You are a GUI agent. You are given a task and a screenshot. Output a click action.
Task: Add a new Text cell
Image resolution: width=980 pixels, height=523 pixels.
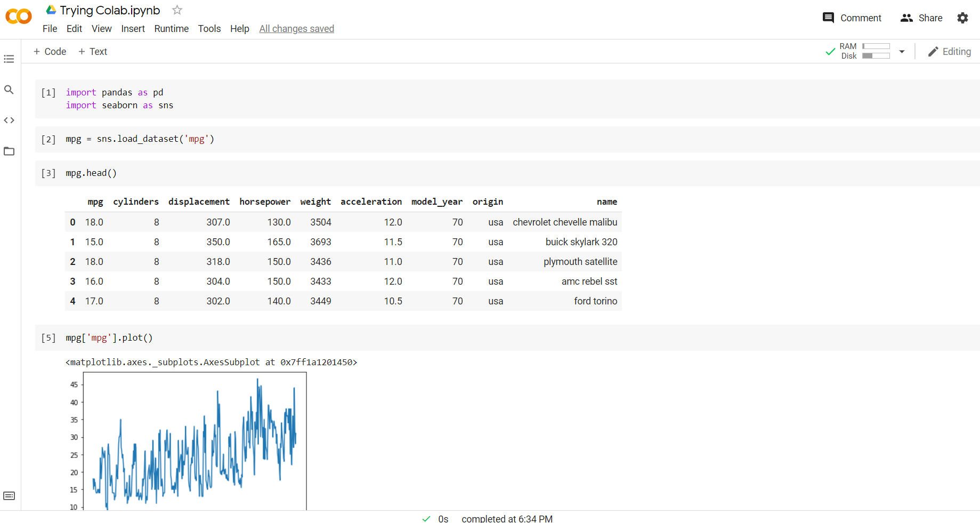click(93, 52)
